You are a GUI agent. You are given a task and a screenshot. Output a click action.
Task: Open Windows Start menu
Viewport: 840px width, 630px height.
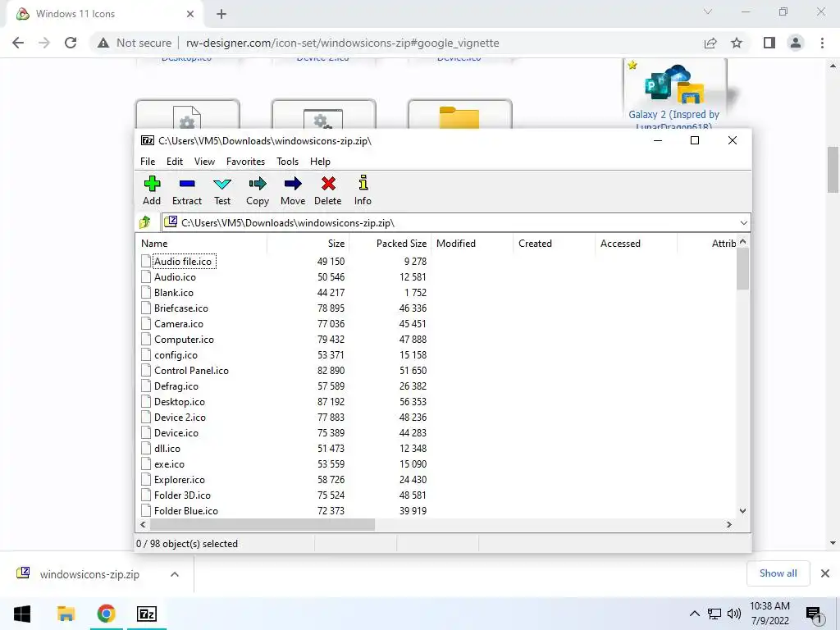click(22, 614)
